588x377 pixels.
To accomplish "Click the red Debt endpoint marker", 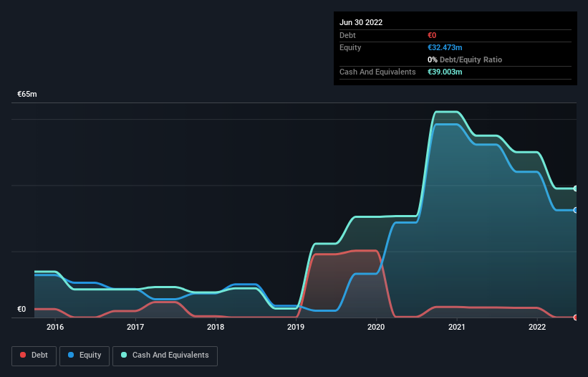I will click(576, 318).
